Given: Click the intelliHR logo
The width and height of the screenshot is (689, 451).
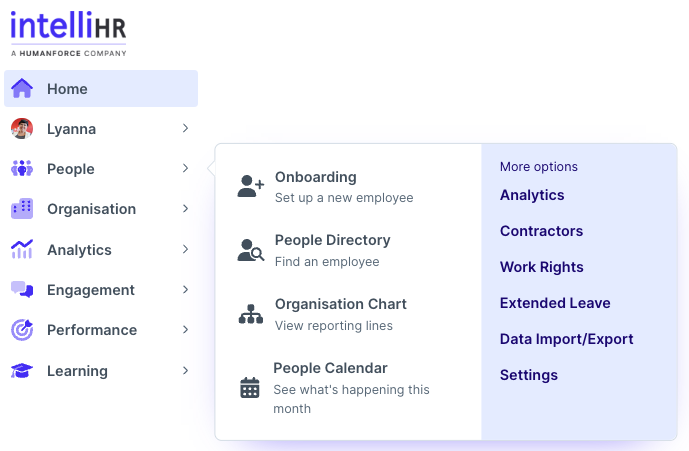Looking at the screenshot, I should (x=69, y=32).
